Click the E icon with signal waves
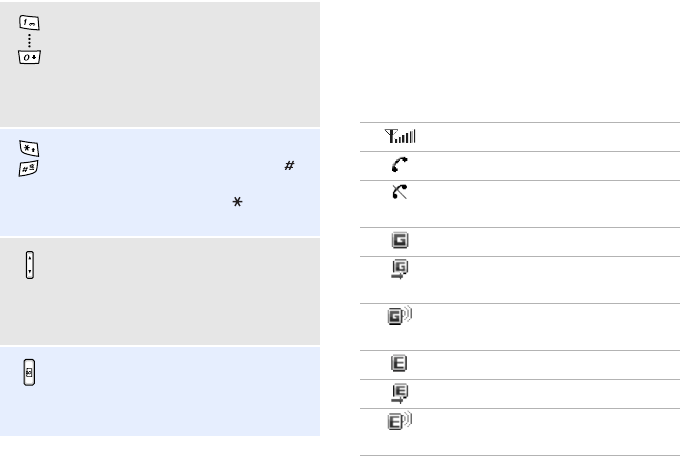680x456 pixels. pyautogui.click(x=400, y=423)
